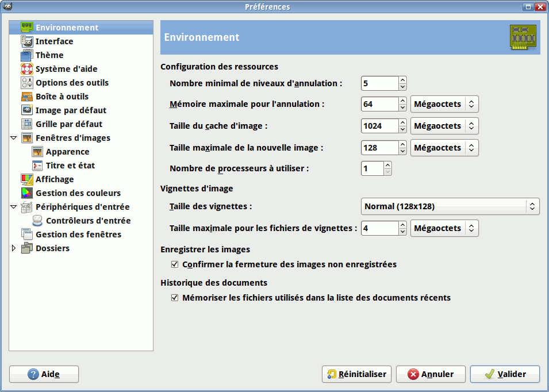Select the Thème icon in sidebar
The image size is (549, 392).
(27, 55)
